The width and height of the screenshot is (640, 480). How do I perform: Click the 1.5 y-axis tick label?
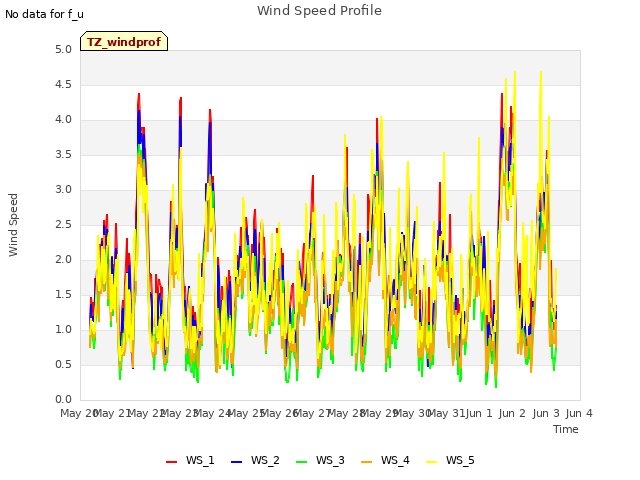click(x=63, y=294)
